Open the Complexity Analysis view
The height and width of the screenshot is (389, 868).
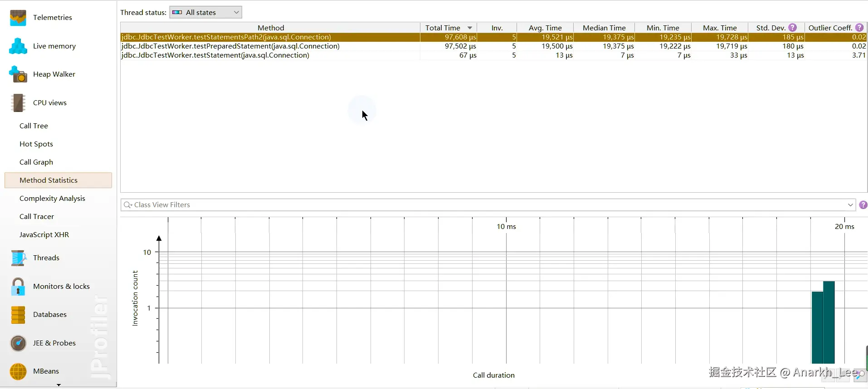(52, 198)
